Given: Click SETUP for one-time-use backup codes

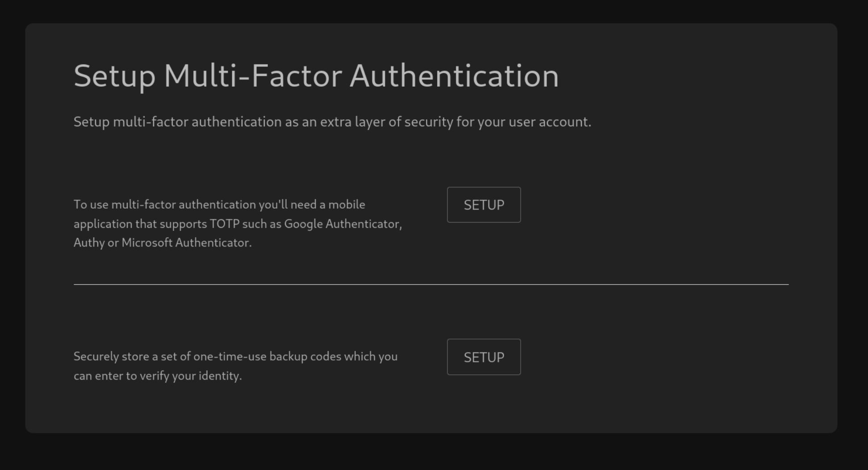Looking at the screenshot, I should [x=484, y=357].
